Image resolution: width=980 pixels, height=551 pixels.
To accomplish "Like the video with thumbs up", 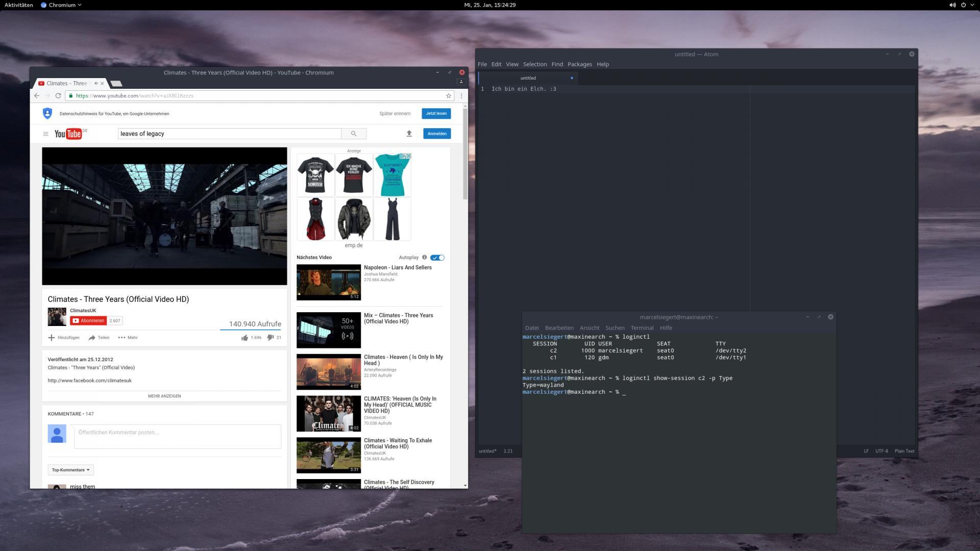I will coord(244,337).
